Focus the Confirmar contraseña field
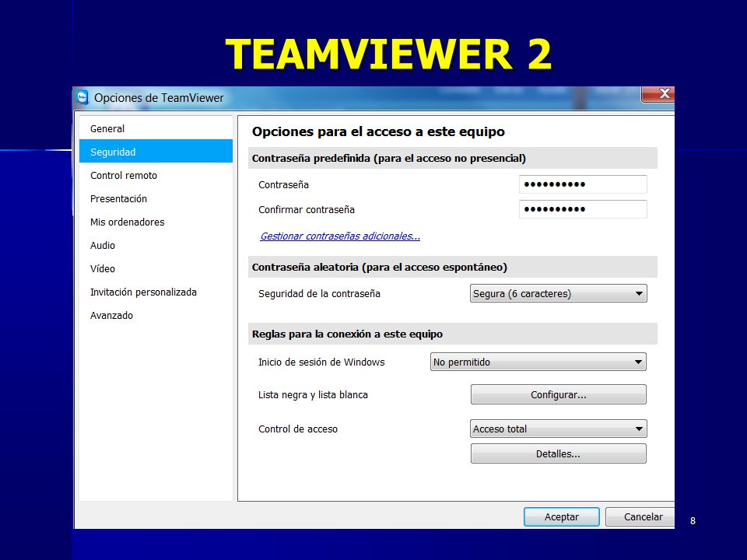The width and height of the screenshot is (747, 560). coord(583,209)
